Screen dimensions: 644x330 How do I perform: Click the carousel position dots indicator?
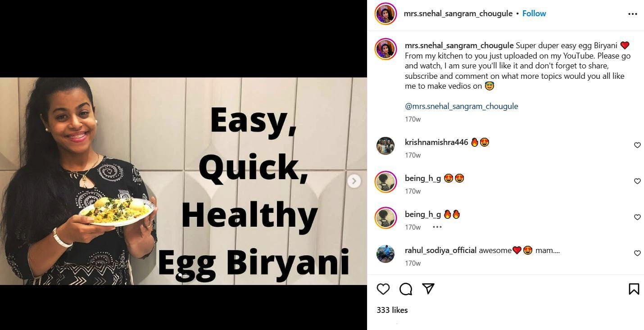coord(183,275)
